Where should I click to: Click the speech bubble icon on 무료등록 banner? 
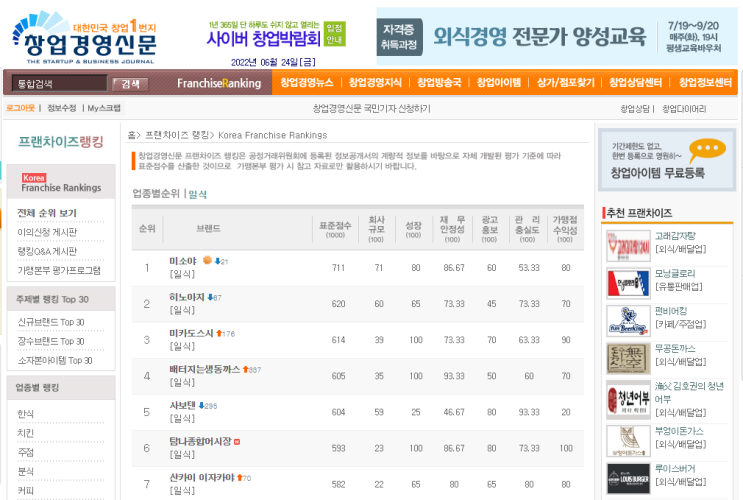click(707, 150)
